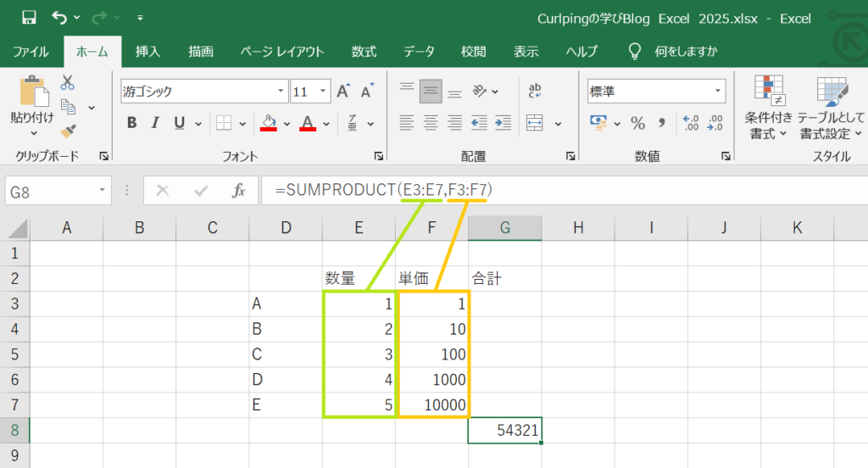Image resolution: width=868 pixels, height=468 pixels.
Task: Open クリップボード dialog launcher
Action: 103,156
